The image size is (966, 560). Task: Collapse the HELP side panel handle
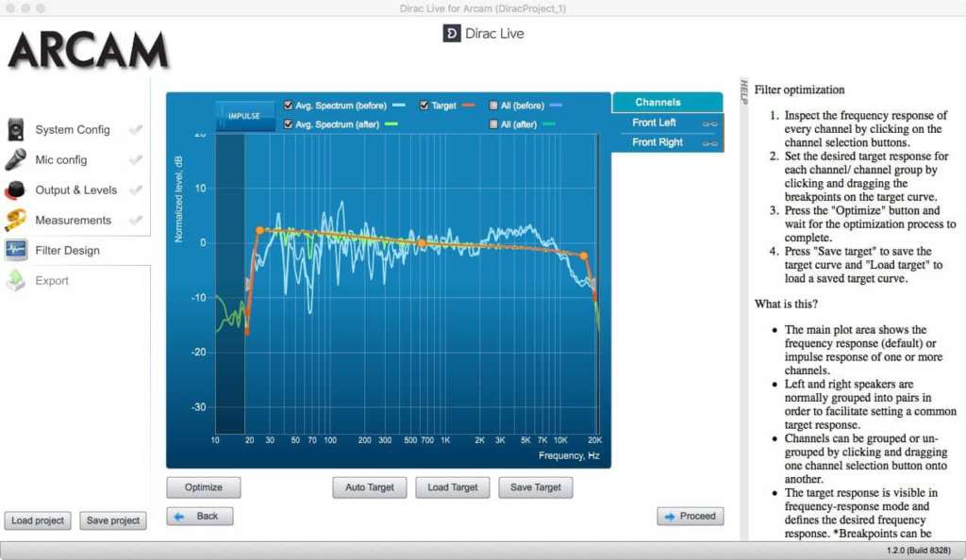743,92
